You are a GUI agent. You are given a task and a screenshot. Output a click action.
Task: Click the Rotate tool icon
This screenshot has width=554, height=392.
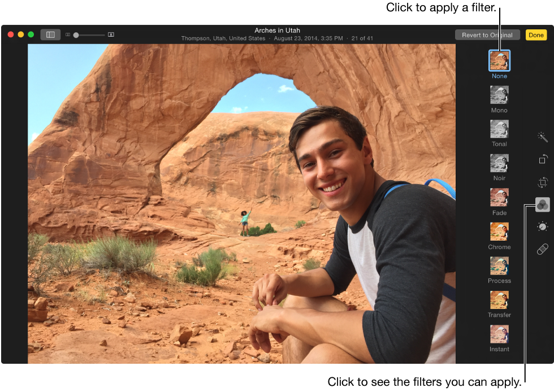[543, 159]
